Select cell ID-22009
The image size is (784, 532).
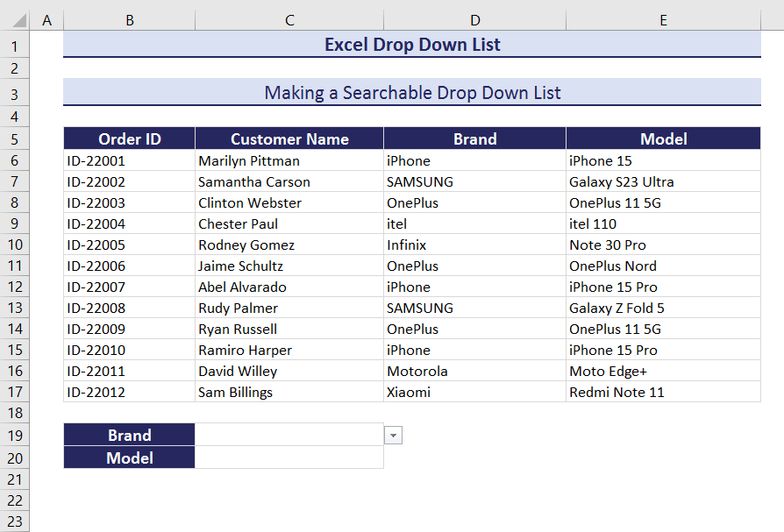(130, 328)
